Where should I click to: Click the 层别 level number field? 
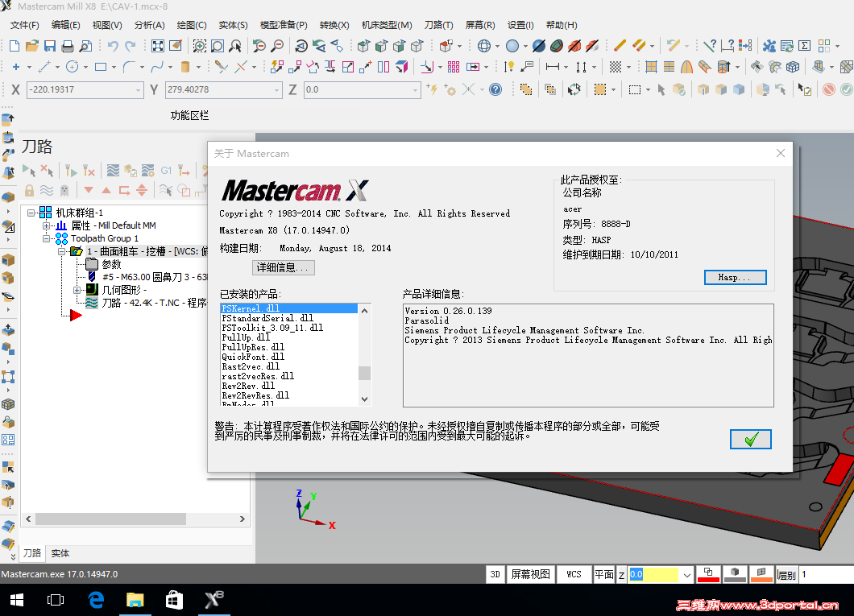[826, 575]
